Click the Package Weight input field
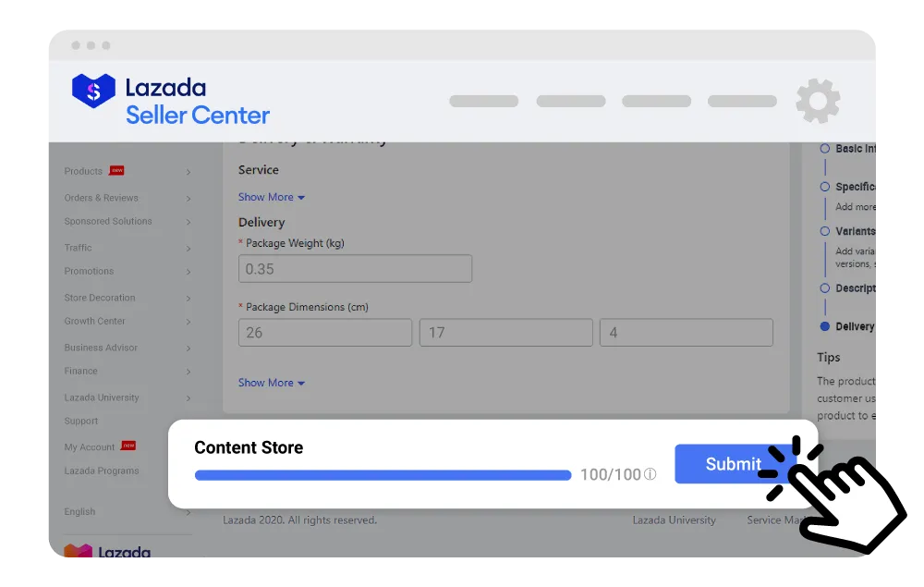The width and height of the screenshot is (924, 587). click(355, 269)
